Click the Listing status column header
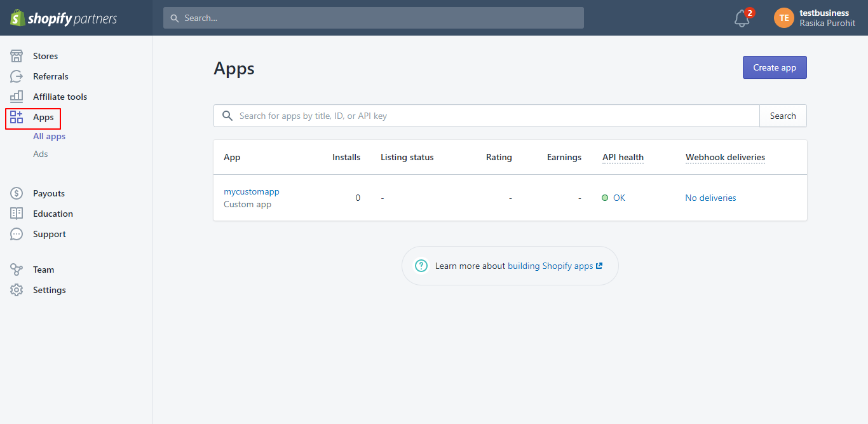The width and height of the screenshot is (868, 424). coord(407,157)
